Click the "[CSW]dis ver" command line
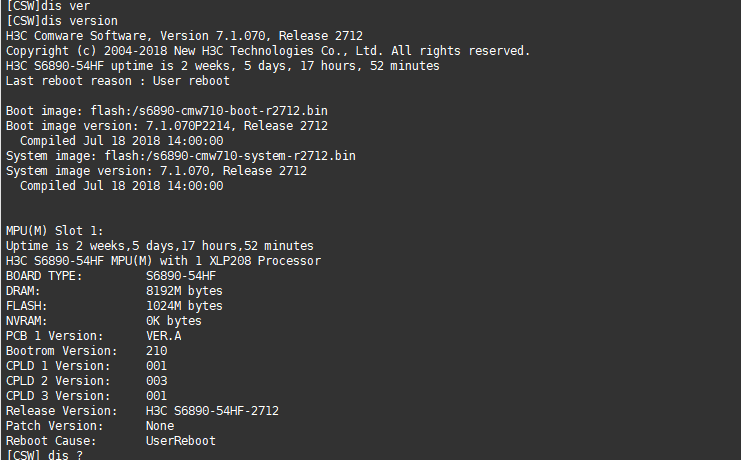The image size is (741, 460). coord(44,6)
